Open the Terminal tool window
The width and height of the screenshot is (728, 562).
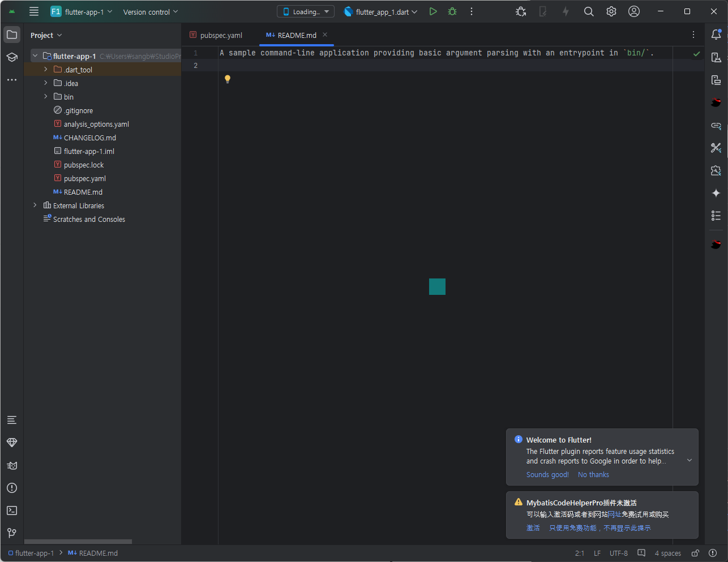tap(11, 510)
